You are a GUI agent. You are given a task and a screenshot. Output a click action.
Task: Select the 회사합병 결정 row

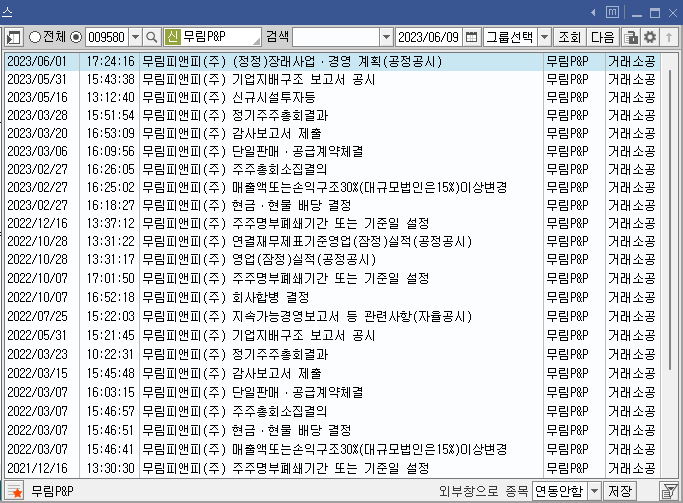tap(333, 297)
